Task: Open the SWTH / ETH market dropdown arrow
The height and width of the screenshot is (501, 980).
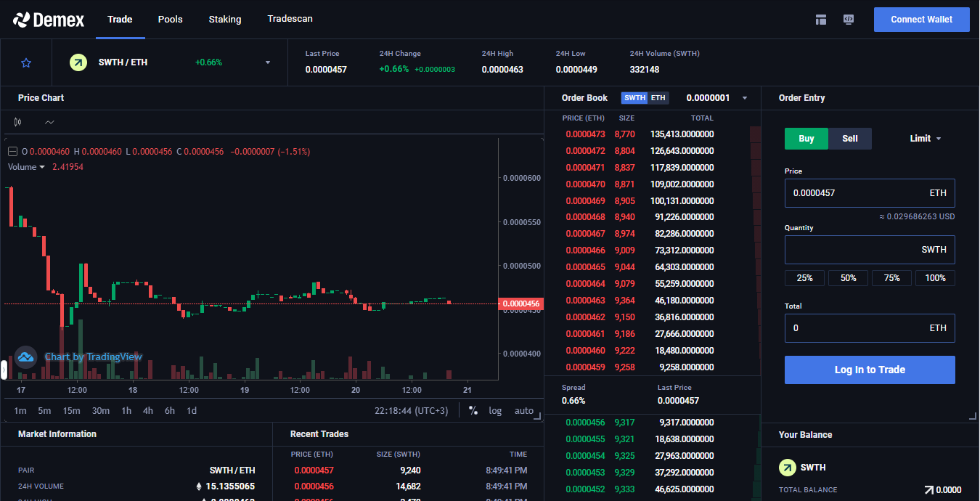Action: point(267,63)
